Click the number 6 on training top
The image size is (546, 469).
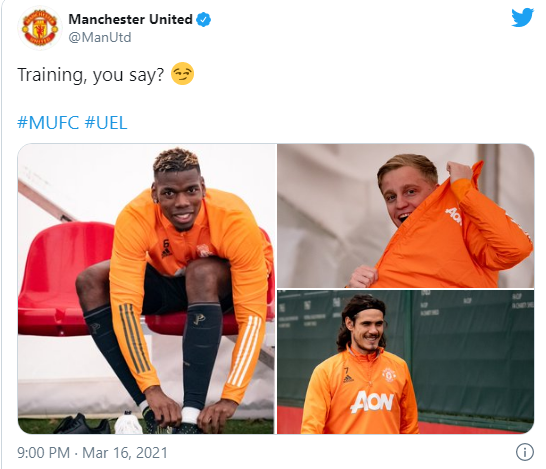(166, 243)
